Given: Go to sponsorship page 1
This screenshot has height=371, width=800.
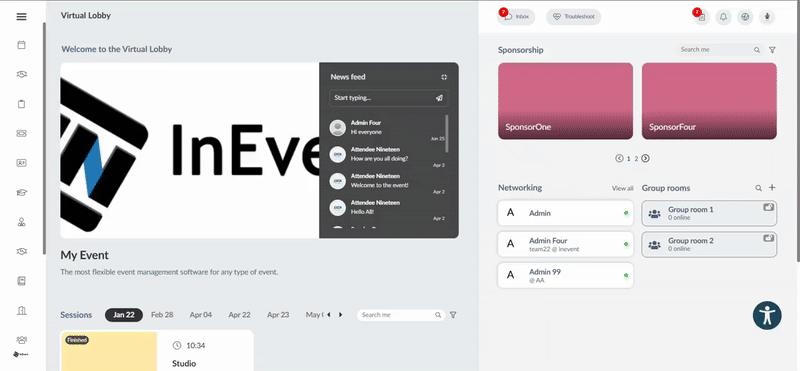Looking at the screenshot, I should pos(629,159).
